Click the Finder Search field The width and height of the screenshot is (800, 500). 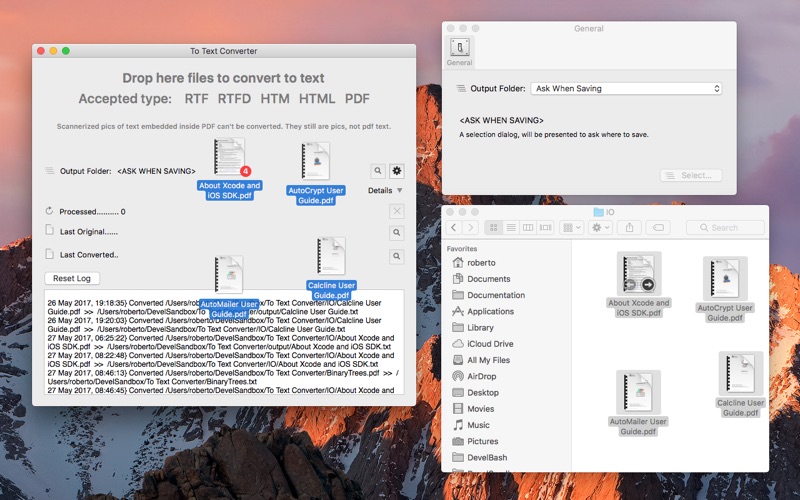pyautogui.click(x=728, y=228)
